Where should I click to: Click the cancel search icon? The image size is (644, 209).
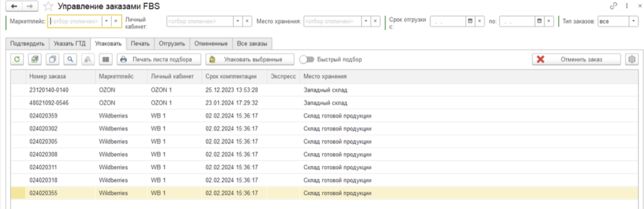click(88, 60)
